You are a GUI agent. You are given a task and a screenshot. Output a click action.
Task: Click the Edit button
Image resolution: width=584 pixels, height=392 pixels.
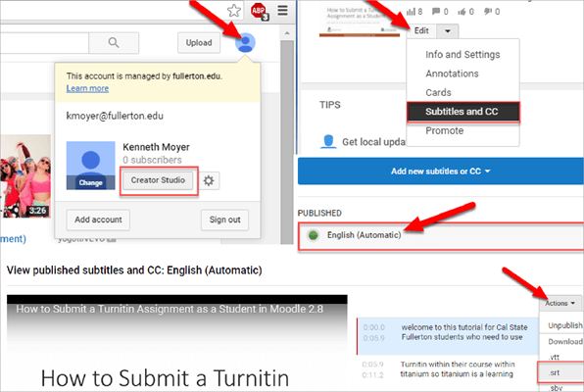pos(421,31)
